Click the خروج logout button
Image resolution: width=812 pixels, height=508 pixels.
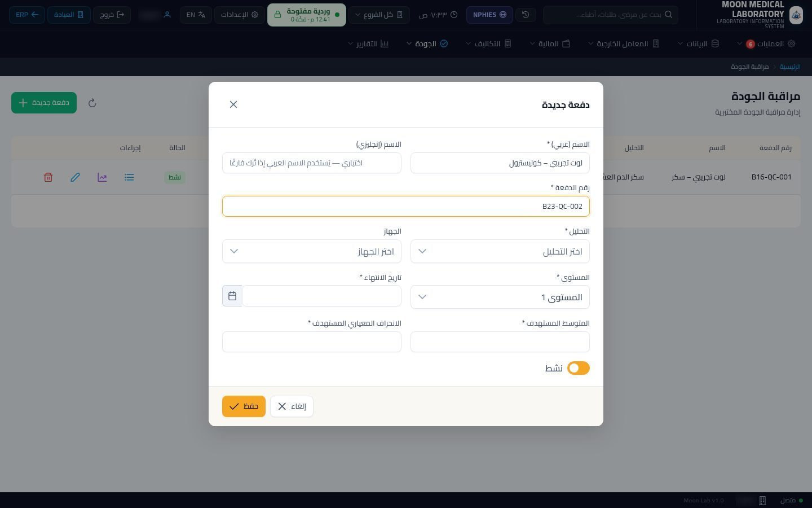click(112, 15)
